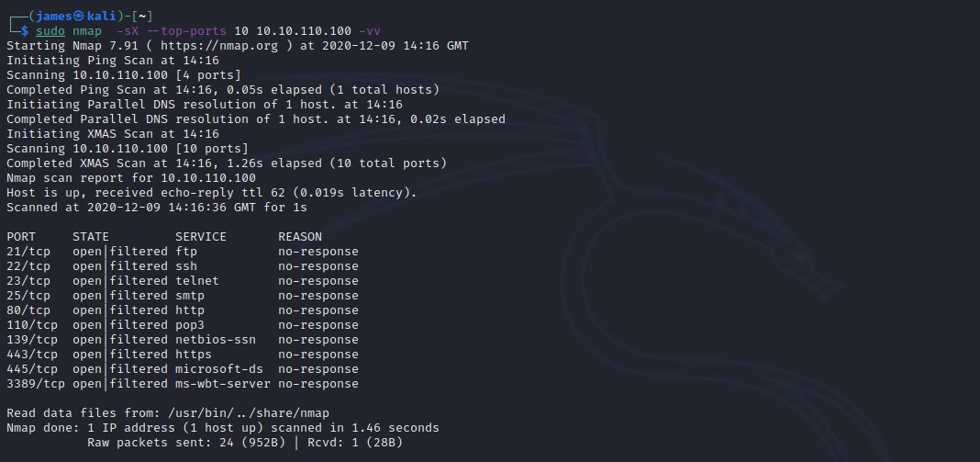
Task: Click the '22/tcp' port entry
Action: [28, 266]
